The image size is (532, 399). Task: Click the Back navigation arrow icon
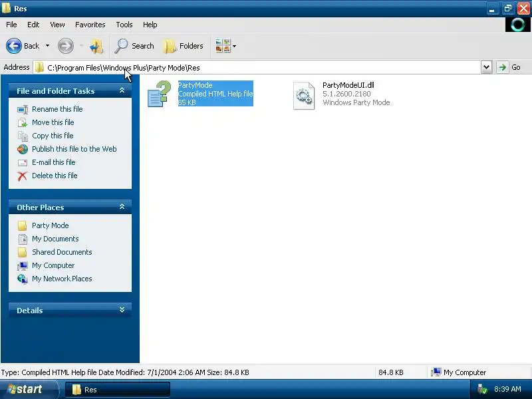coord(14,46)
